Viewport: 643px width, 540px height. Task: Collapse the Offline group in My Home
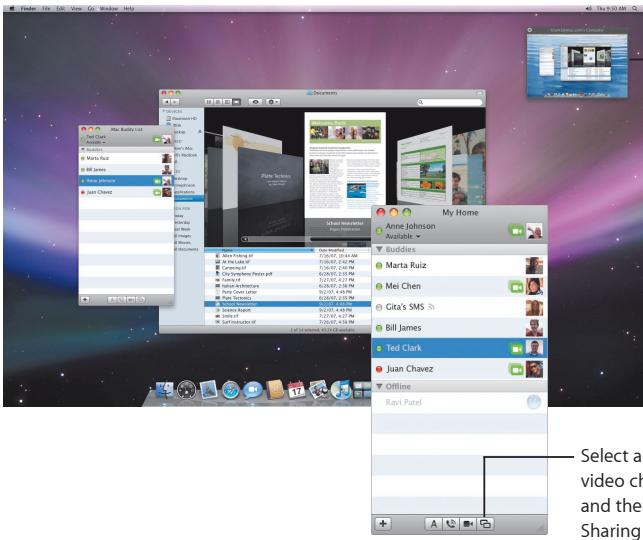(x=379, y=386)
